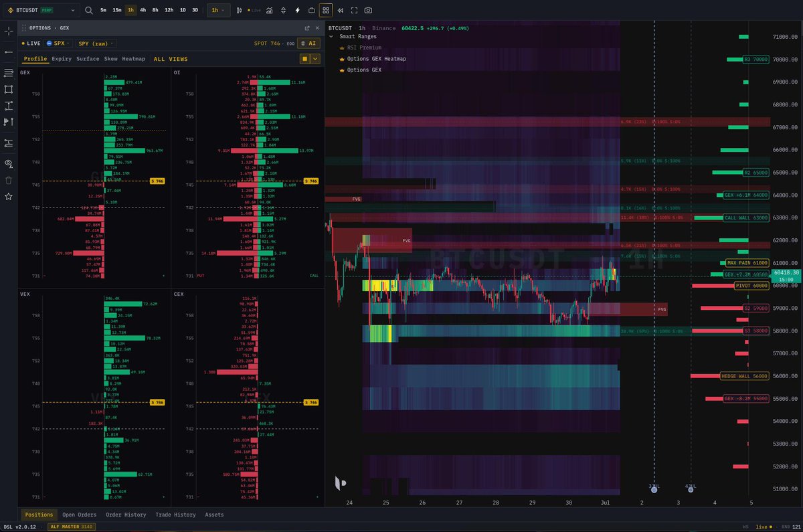Click the rewind replay icon
Viewport: 803px width, 532px height.
pyautogui.click(x=340, y=10)
